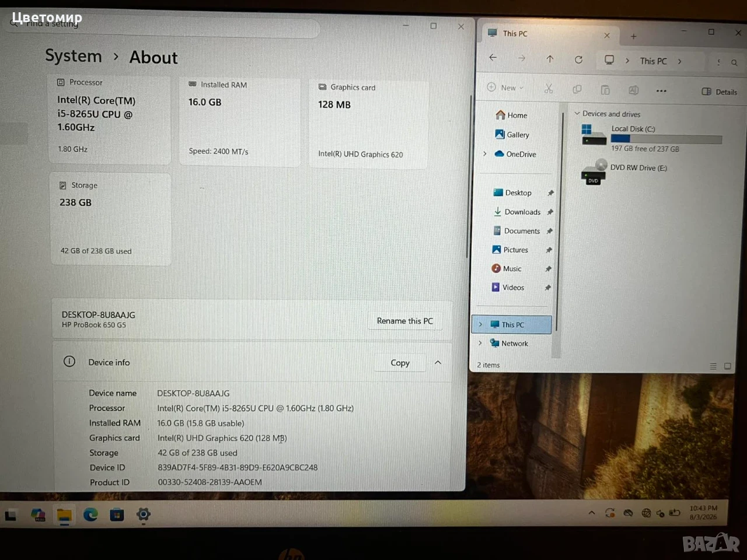Viewport: 747px width, 560px height.
Task: Open the Local Disk (C:) drive icon
Action: pos(594,135)
